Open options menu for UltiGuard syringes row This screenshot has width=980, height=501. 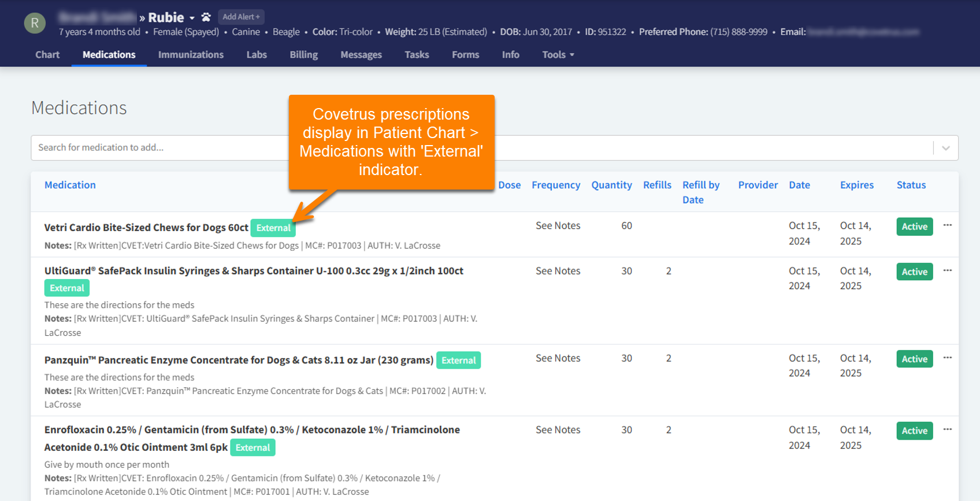947,270
